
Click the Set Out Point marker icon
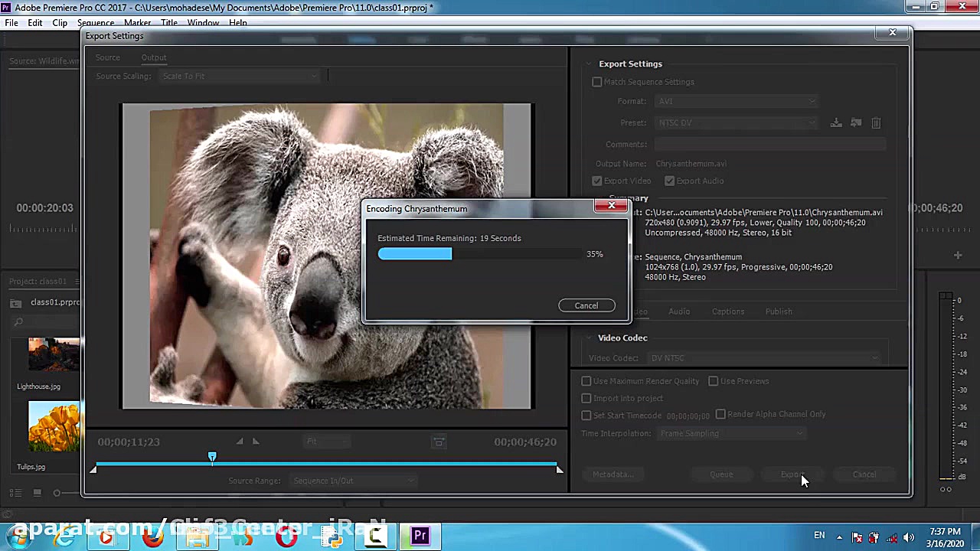256,442
